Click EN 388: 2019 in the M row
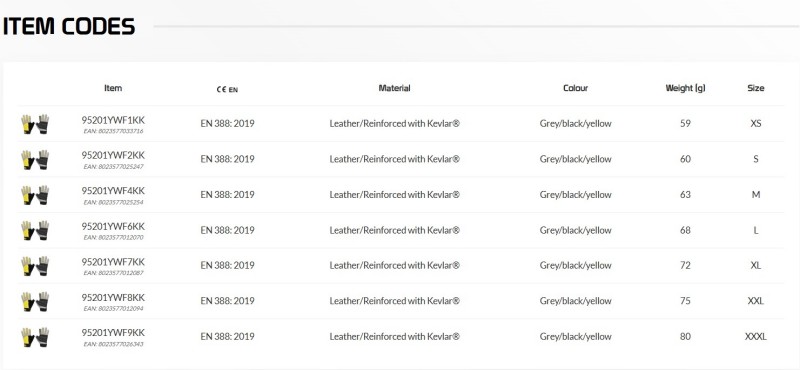This screenshot has width=800, height=370. (x=227, y=194)
